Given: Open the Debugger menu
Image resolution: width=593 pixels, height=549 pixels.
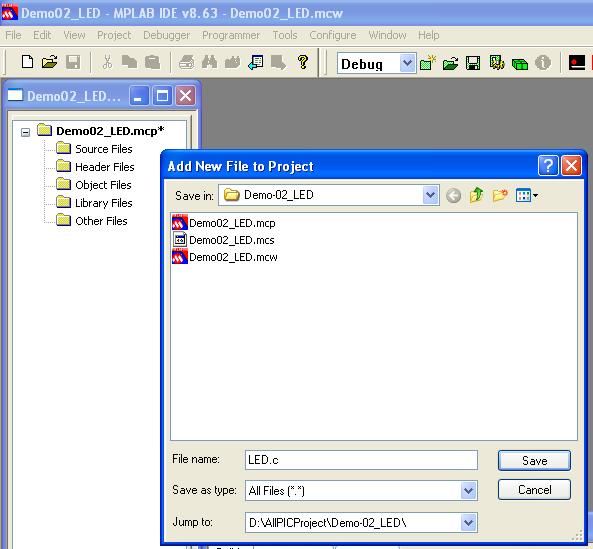Looking at the screenshot, I should (166, 35).
